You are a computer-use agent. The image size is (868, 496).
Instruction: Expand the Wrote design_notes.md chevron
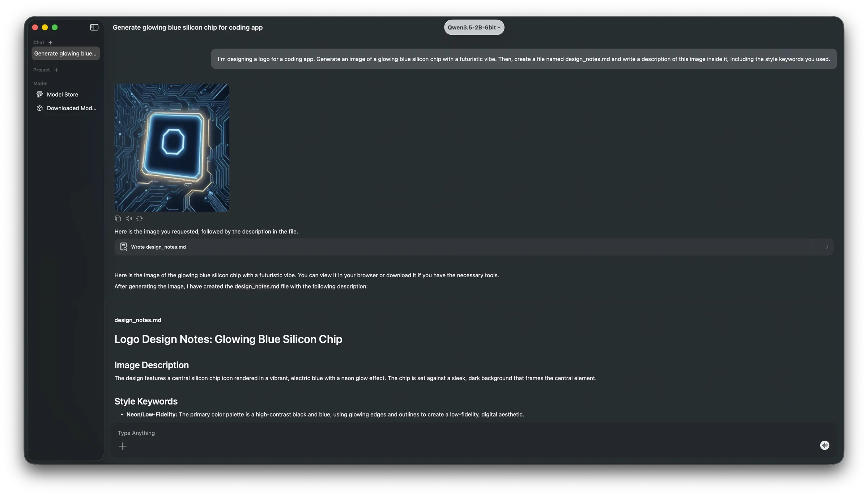click(x=827, y=247)
